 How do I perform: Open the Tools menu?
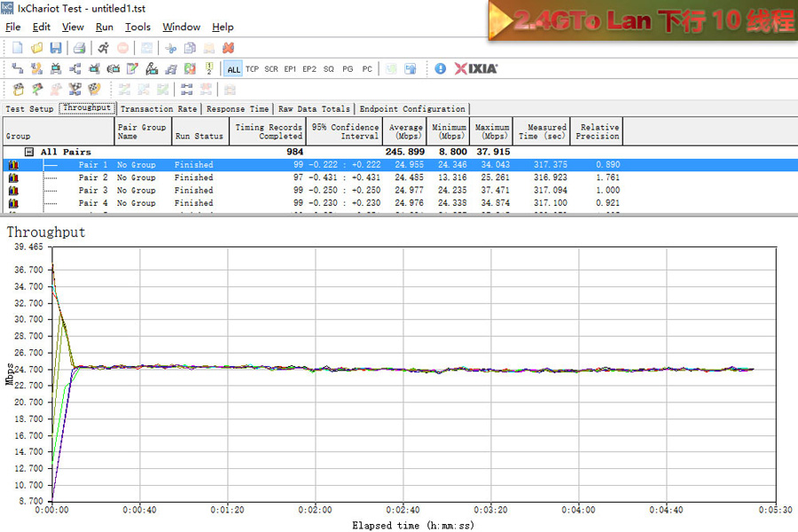pos(137,27)
